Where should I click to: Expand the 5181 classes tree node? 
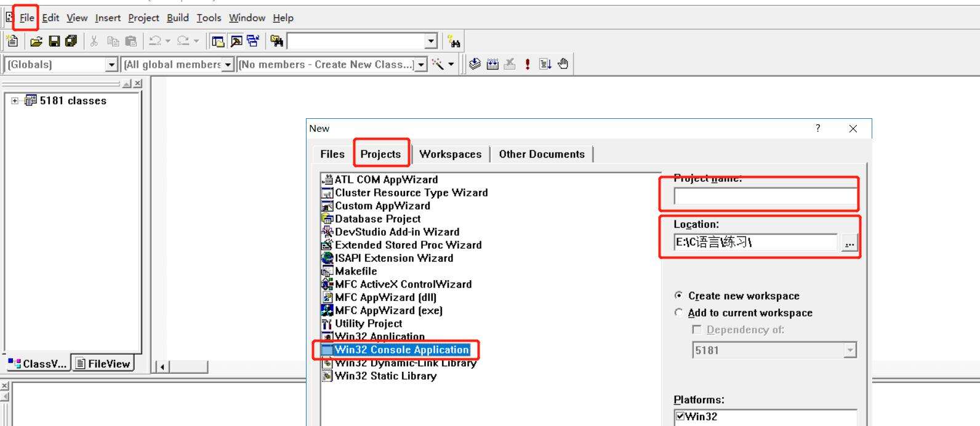pos(15,101)
